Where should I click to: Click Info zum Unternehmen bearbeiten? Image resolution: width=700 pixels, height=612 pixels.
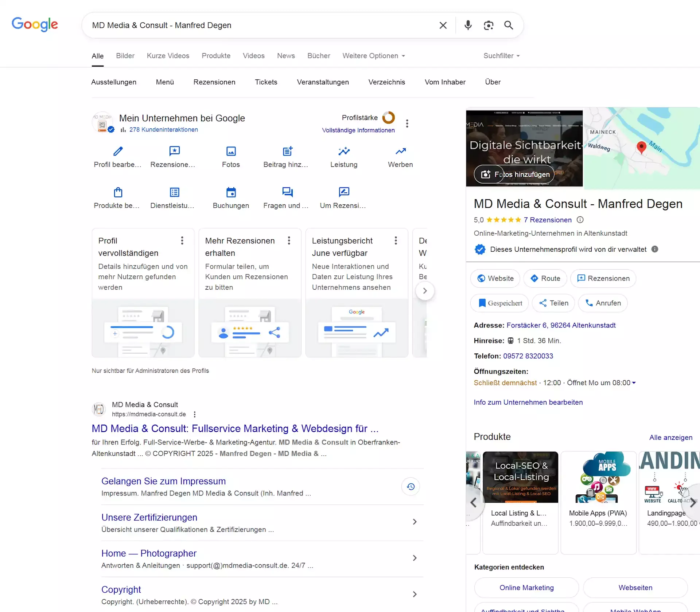pyautogui.click(x=528, y=402)
